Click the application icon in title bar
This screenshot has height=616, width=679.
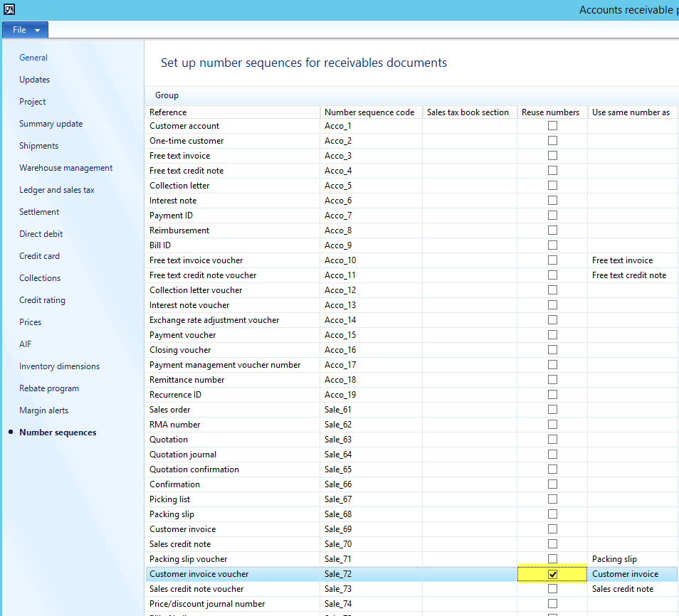[9, 9]
